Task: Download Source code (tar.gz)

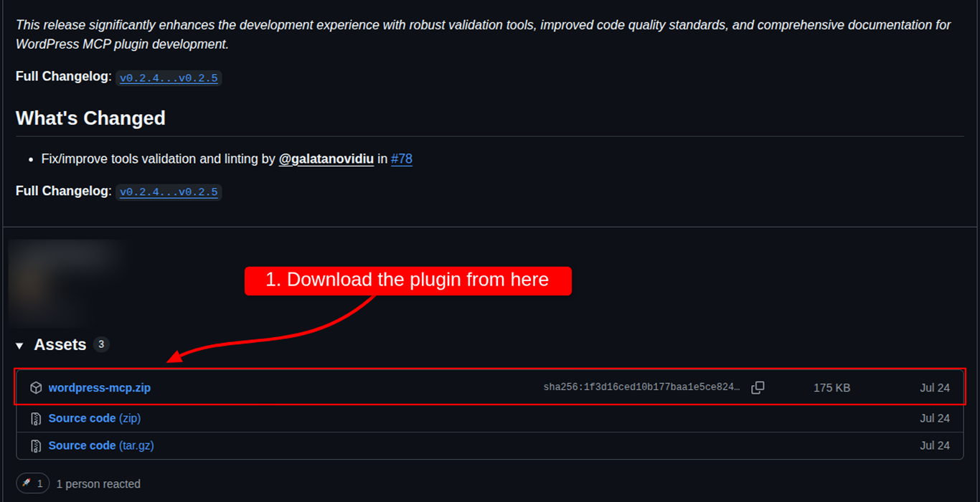Action: tap(100, 445)
